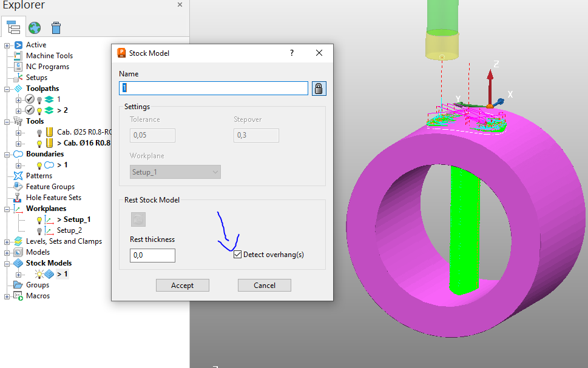Screen dimensions: 588x368
Task: Open the recycle bin icon in Explorer
Action: [55, 27]
